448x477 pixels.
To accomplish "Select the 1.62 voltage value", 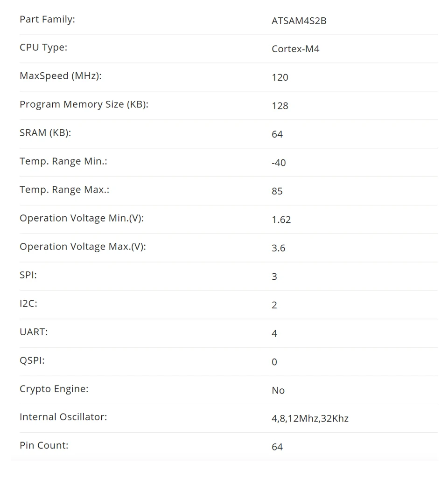I will click(281, 220).
